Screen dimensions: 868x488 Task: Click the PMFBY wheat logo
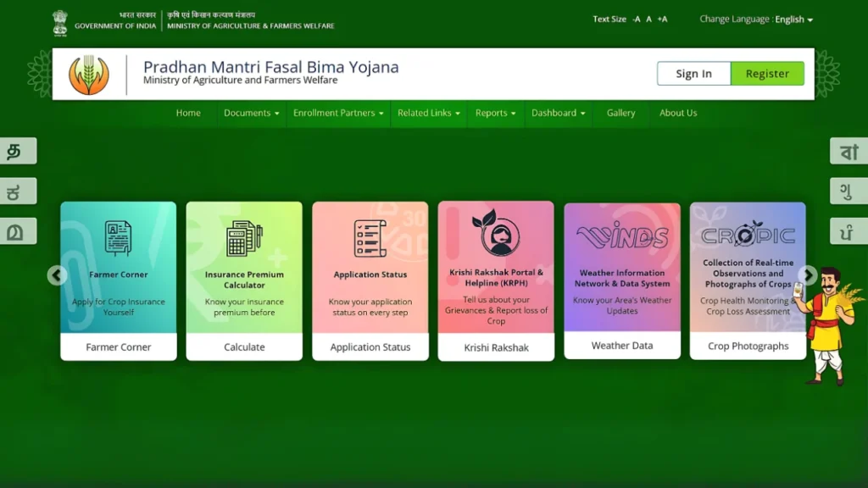[x=88, y=75]
